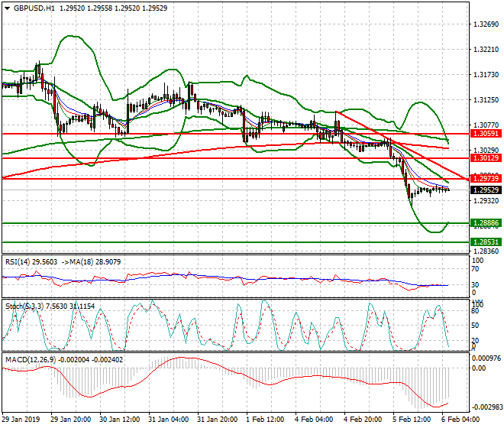
Task: Click the 4 Feb 04:00 time axis label
Action: (x=314, y=420)
